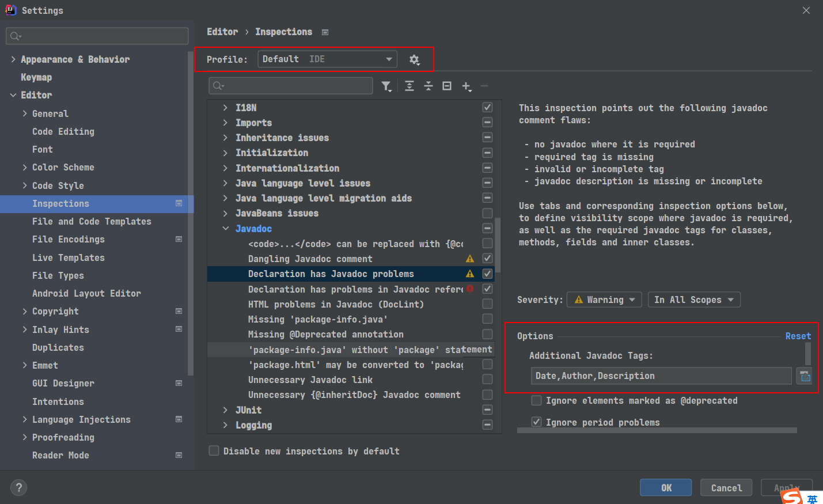Click the OK button
Viewport: 823px width, 504px height.
pyautogui.click(x=666, y=487)
